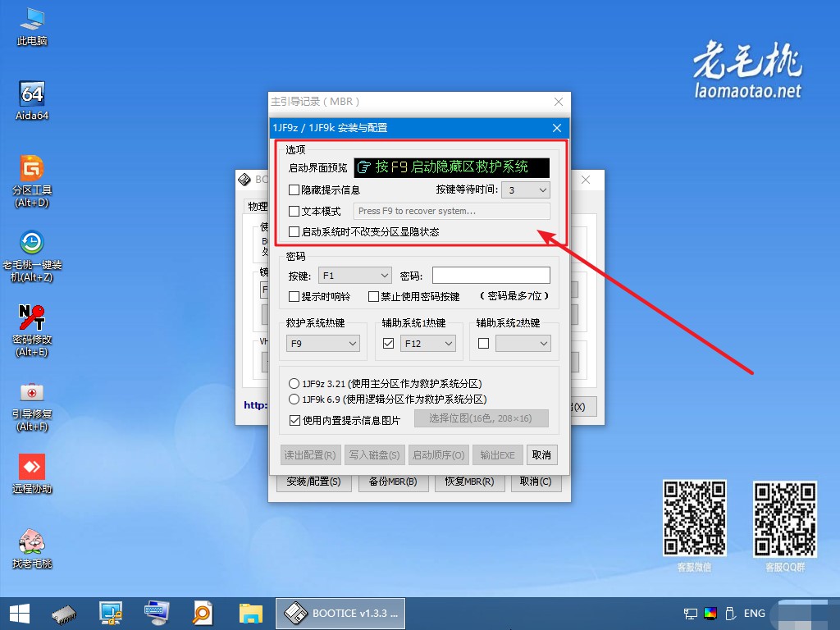840x630 pixels.
Task: Uncheck the 辅助系统1热键 checkbox
Action: pos(388,344)
